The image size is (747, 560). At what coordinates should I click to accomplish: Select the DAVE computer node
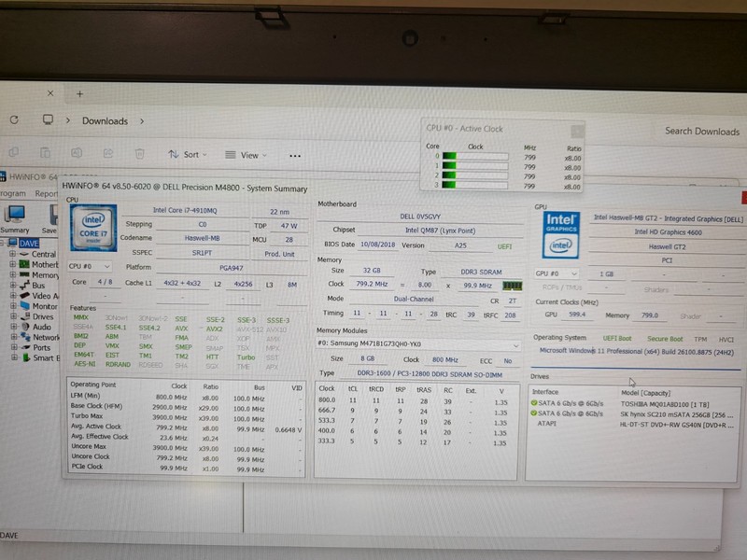click(x=29, y=244)
